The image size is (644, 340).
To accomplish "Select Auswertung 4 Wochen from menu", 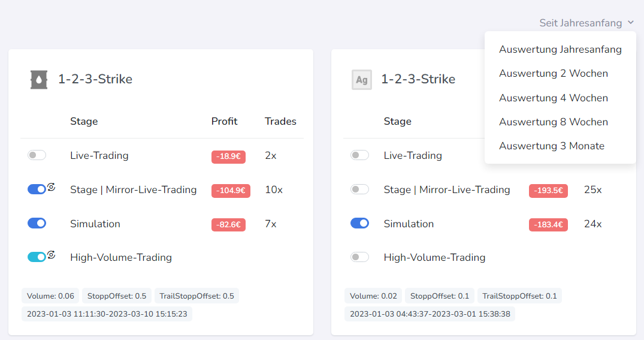I will tap(554, 98).
